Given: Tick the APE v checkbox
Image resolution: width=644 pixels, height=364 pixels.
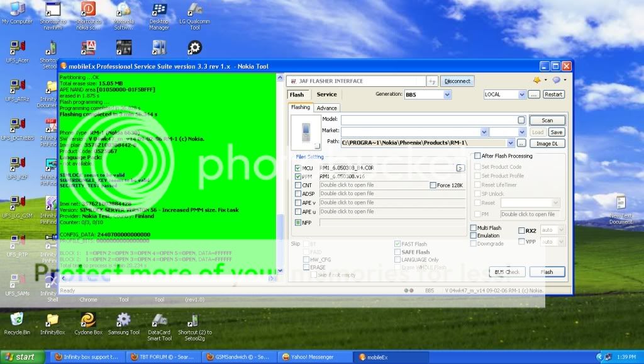Looking at the screenshot, I should point(297,203).
